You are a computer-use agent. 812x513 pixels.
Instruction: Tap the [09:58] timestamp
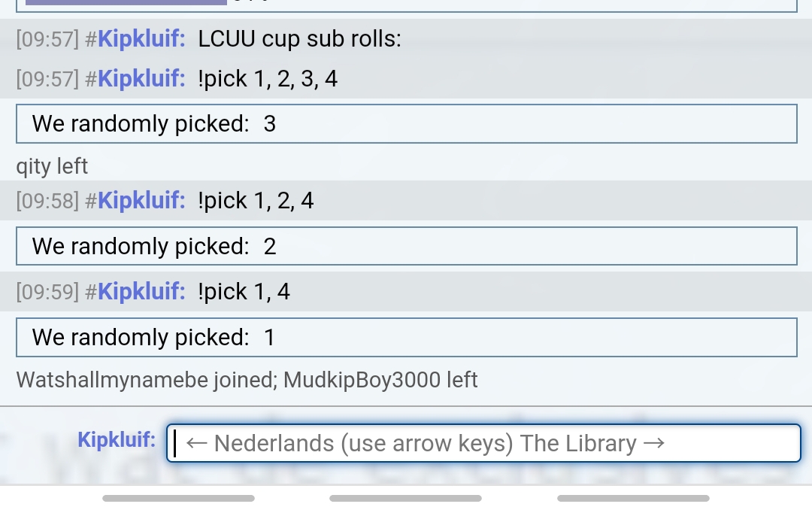tap(47, 201)
